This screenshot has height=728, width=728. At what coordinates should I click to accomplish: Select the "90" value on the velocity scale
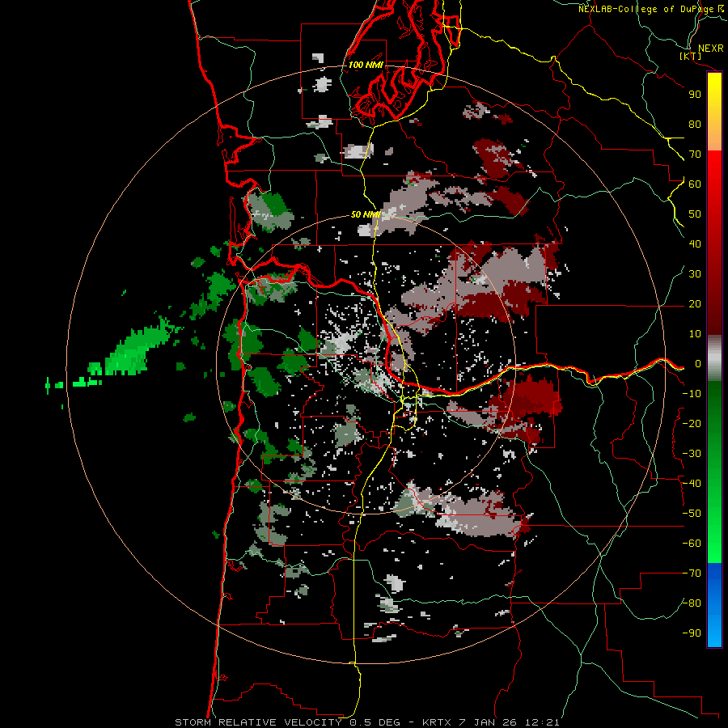tap(695, 95)
